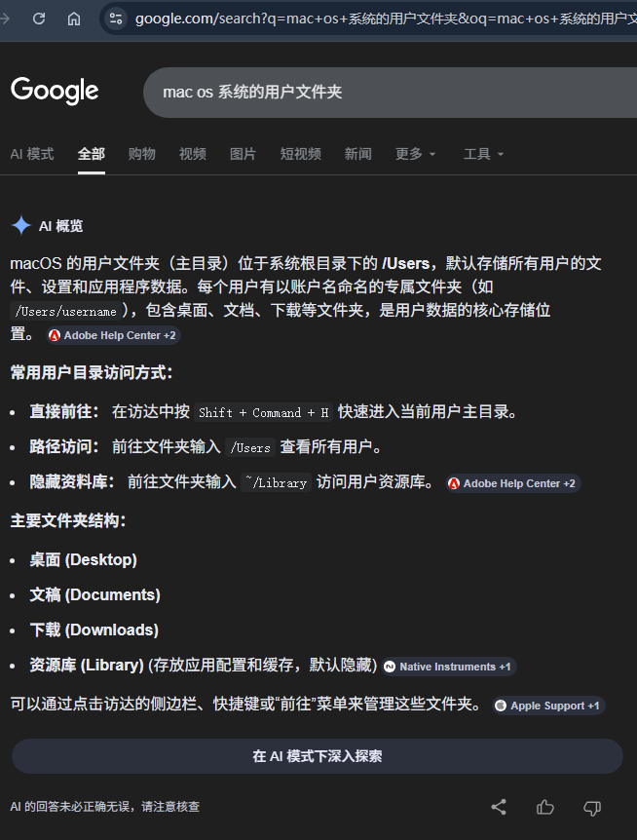This screenshot has width=637, height=840.
Task: Open the 工具 dropdown
Action: coord(483,154)
